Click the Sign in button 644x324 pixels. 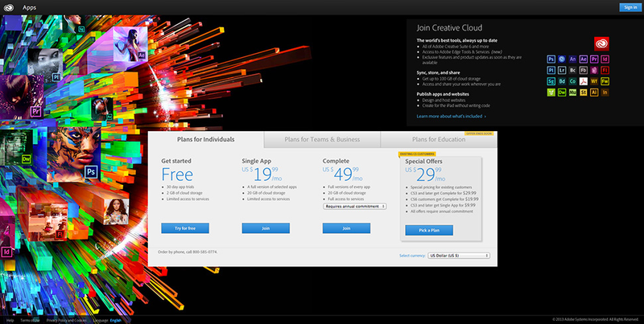[x=630, y=7]
